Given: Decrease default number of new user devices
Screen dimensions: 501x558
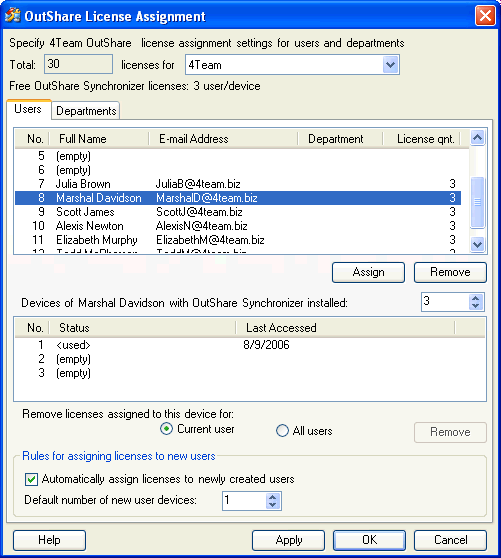Looking at the screenshot, I should [x=273, y=505].
